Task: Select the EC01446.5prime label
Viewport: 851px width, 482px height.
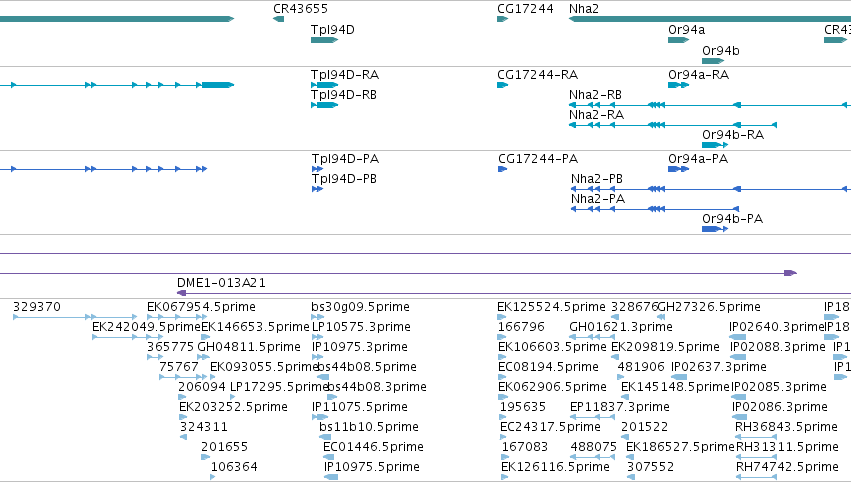Action: (373, 447)
